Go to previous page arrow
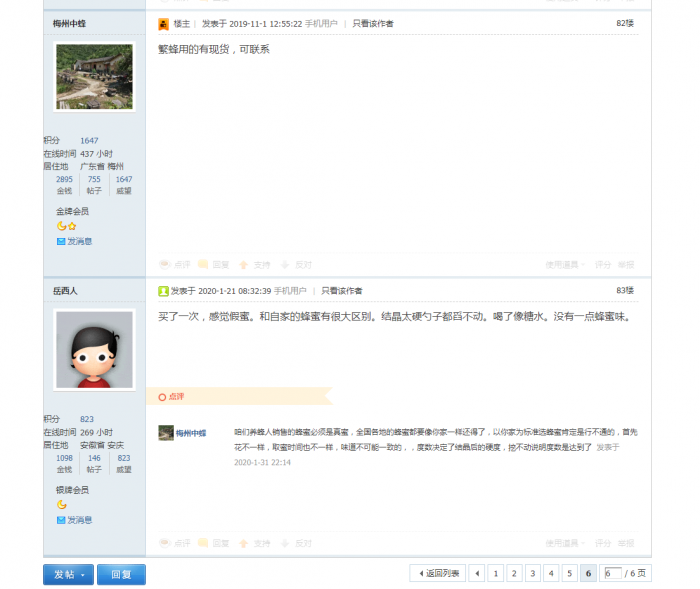The height and width of the screenshot is (589, 700). point(477,573)
